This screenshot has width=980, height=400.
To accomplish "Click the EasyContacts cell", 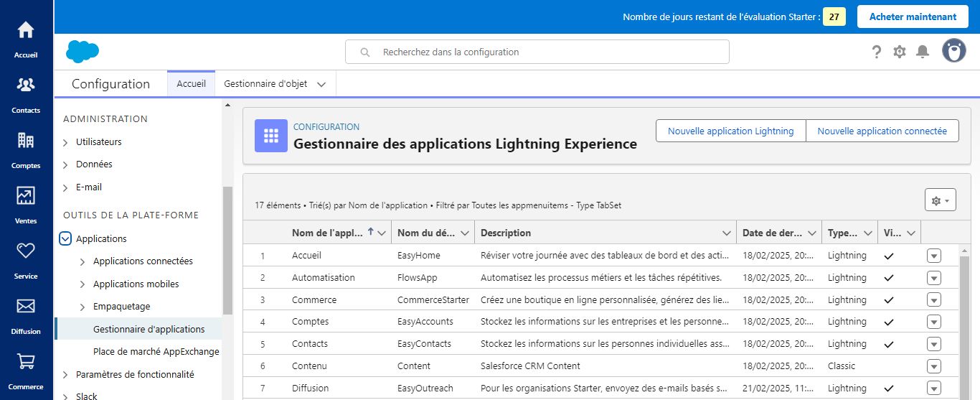I will pyautogui.click(x=424, y=343).
